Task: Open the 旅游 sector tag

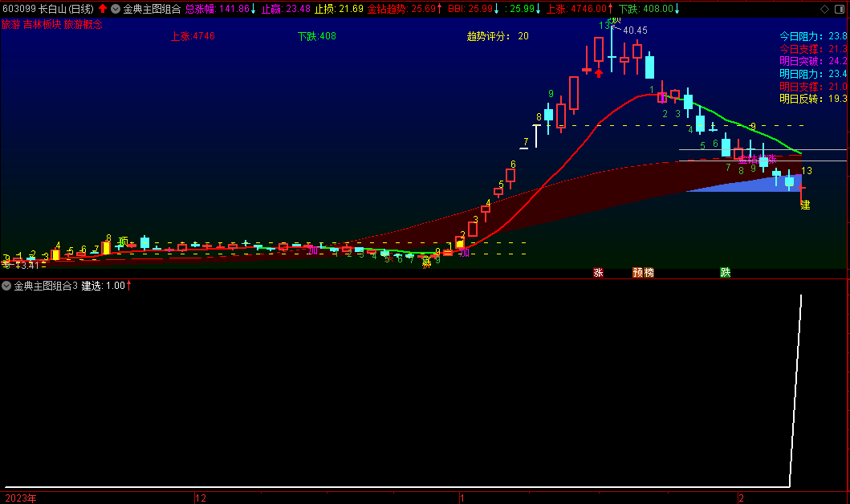Action: point(11,24)
